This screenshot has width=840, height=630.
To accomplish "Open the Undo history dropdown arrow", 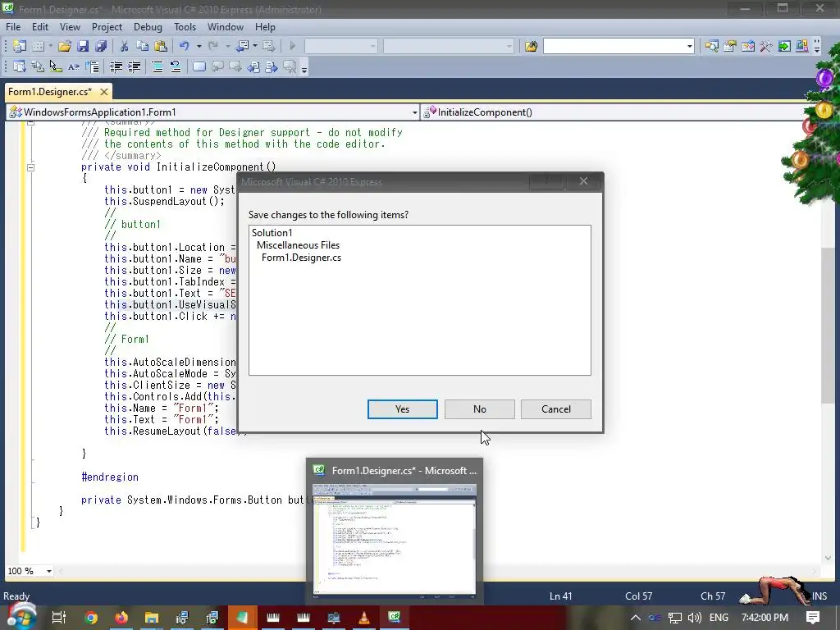I will [x=199, y=46].
